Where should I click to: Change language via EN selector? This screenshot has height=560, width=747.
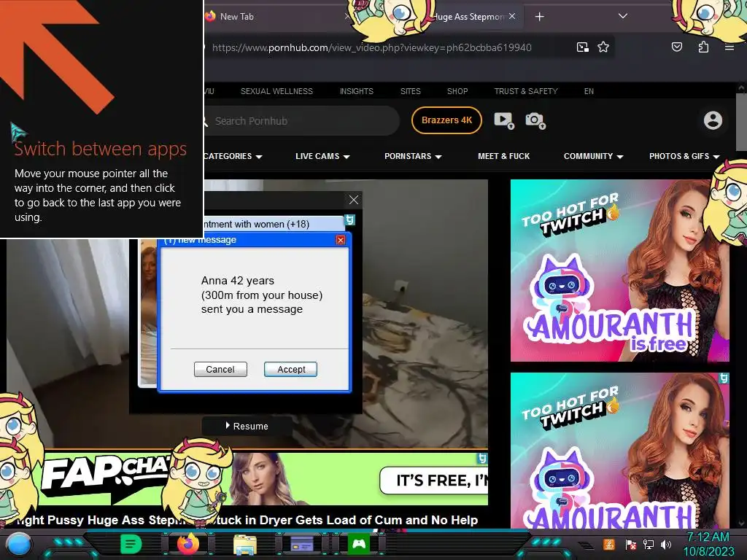coord(589,91)
